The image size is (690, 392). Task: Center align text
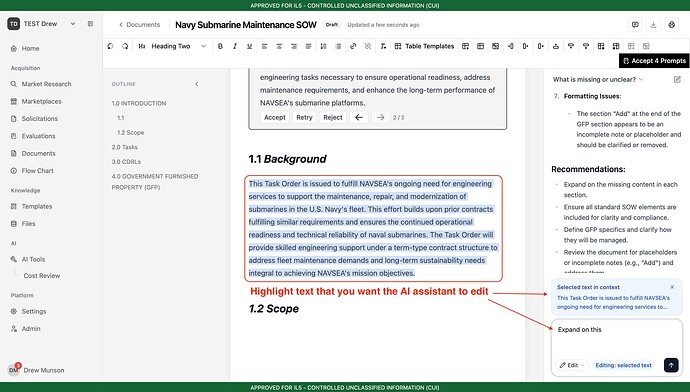(279, 46)
